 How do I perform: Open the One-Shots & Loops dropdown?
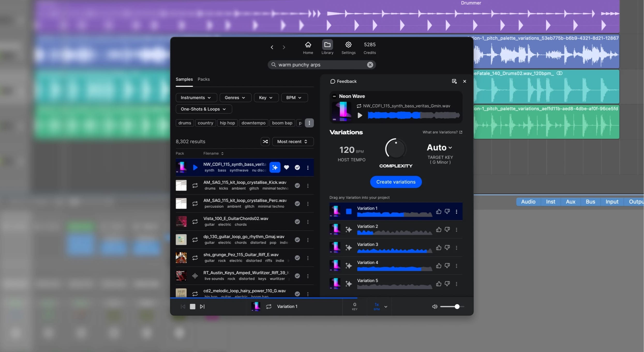click(204, 109)
